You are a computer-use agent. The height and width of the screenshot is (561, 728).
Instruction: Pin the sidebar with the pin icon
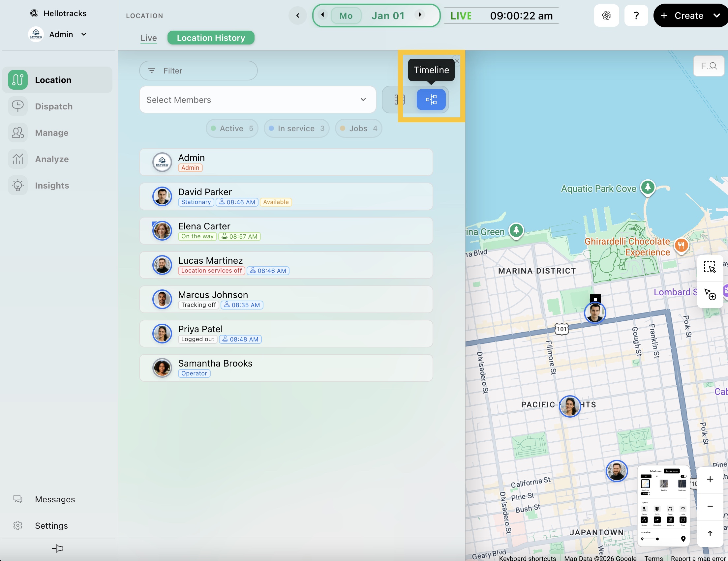58,548
